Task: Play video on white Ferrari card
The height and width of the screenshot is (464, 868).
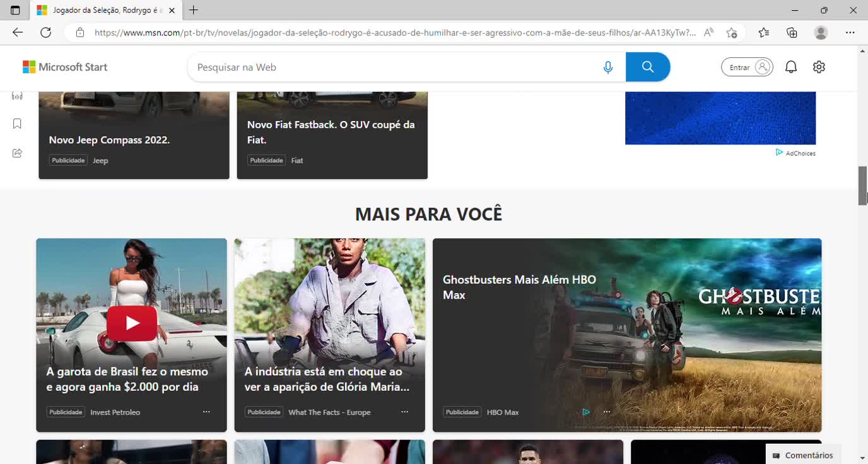Action: (131, 323)
